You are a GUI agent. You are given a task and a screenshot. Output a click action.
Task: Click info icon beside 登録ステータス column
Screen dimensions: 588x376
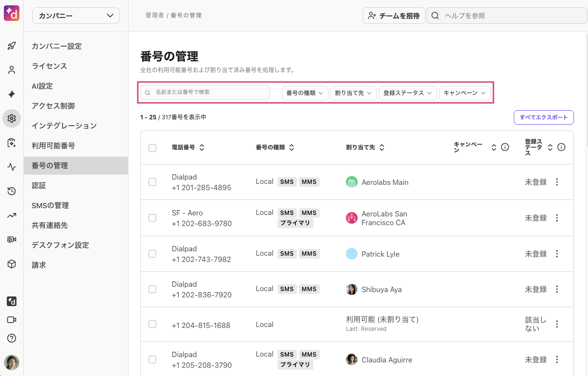[561, 147]
